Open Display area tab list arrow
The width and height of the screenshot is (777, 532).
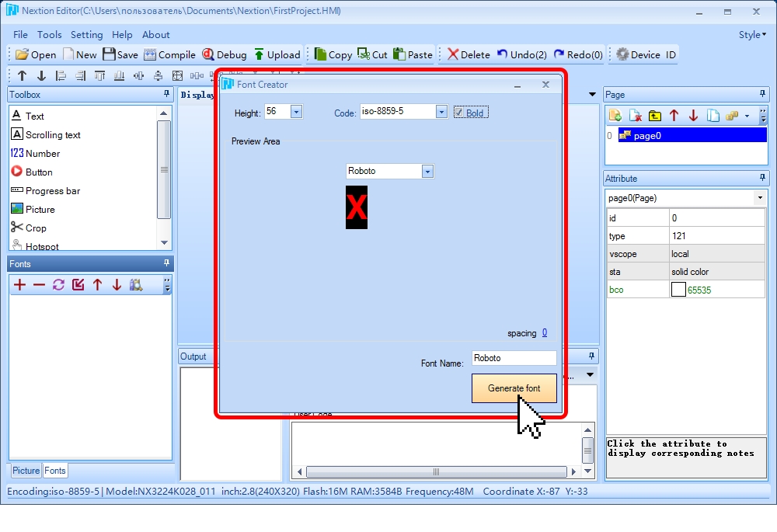[592, 94]
